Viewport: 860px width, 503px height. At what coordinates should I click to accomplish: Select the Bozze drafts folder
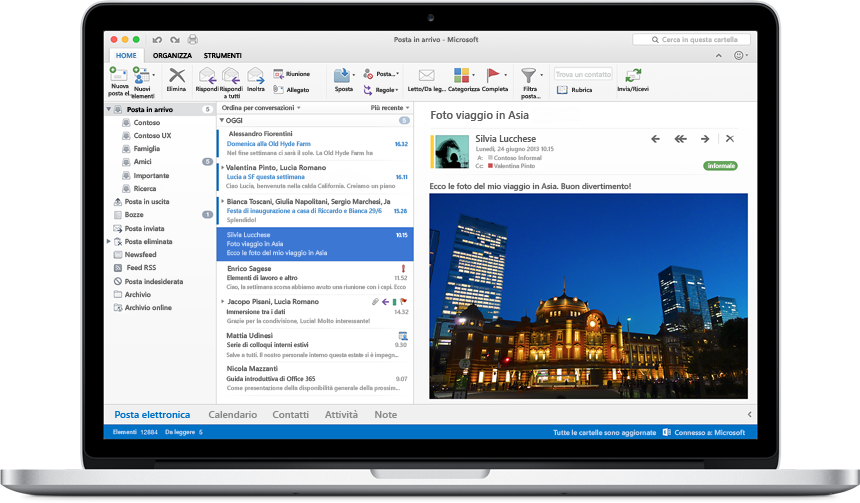(x=134, y=215)
